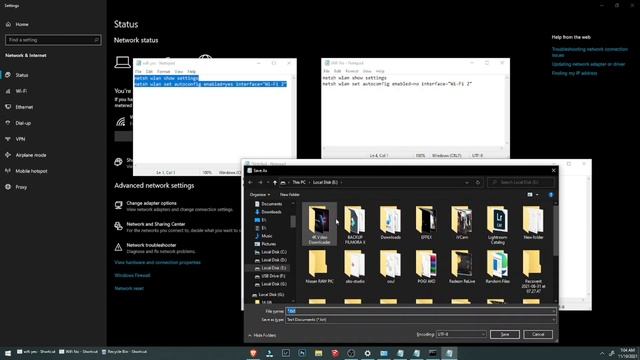This screenshot has height=360, width=640.
Task: Go up one folder level
Action: (x=275, y=182)
